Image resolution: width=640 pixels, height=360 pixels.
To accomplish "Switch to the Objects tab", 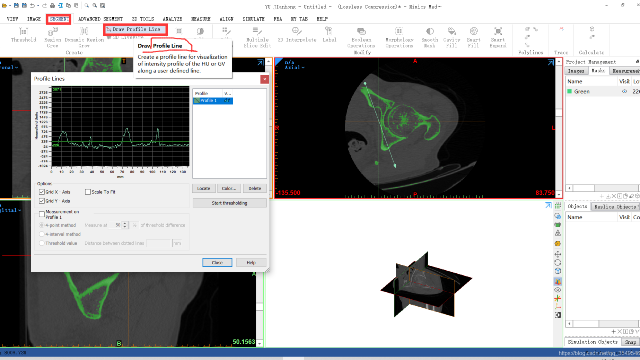I will (x=577, y=207).
